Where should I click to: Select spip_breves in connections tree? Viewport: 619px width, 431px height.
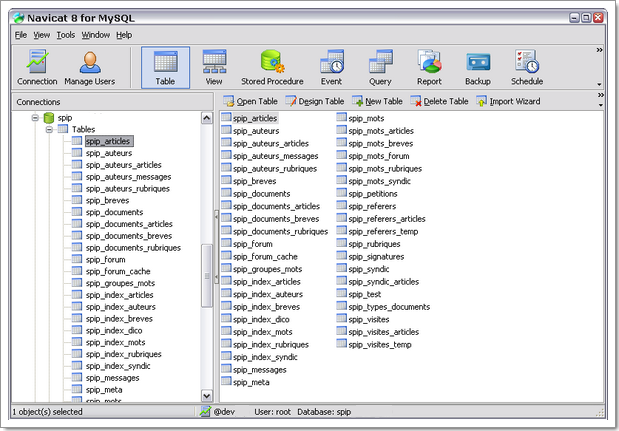(107, 201)
